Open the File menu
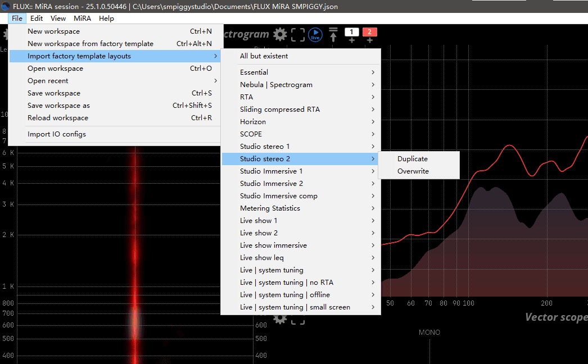Viewport: 588px width, 364px height. point(17,19)
